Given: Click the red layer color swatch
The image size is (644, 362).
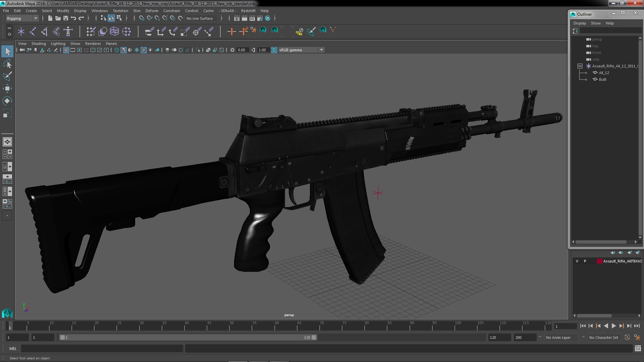Looking at the screenshot, I should click(x=599, y=261).
